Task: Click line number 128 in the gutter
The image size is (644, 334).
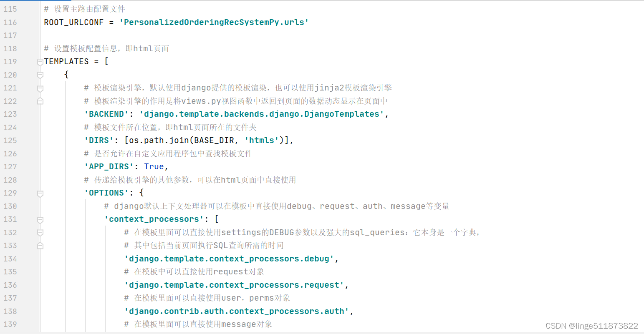Action: click(x=10, y=180)
